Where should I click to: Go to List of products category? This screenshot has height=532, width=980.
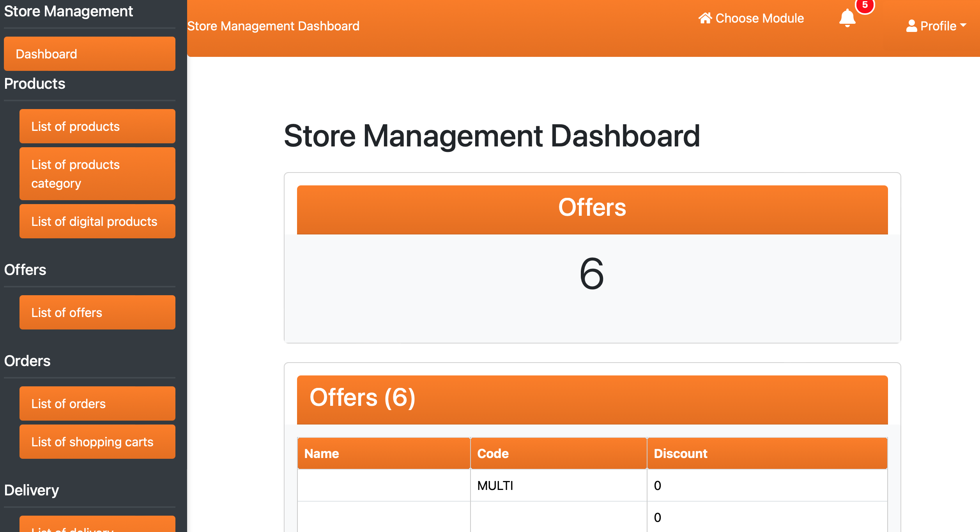[97, 174]
